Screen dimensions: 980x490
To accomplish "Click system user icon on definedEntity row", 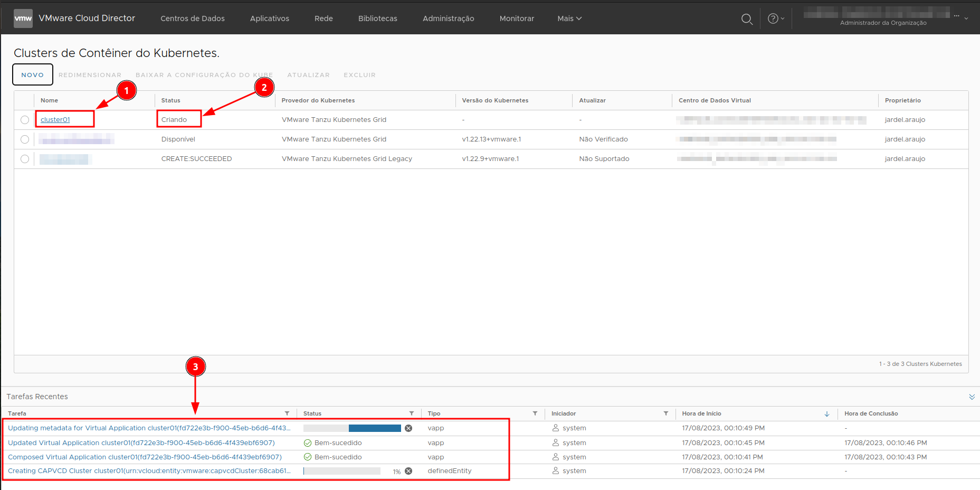I will pos(556,470).
